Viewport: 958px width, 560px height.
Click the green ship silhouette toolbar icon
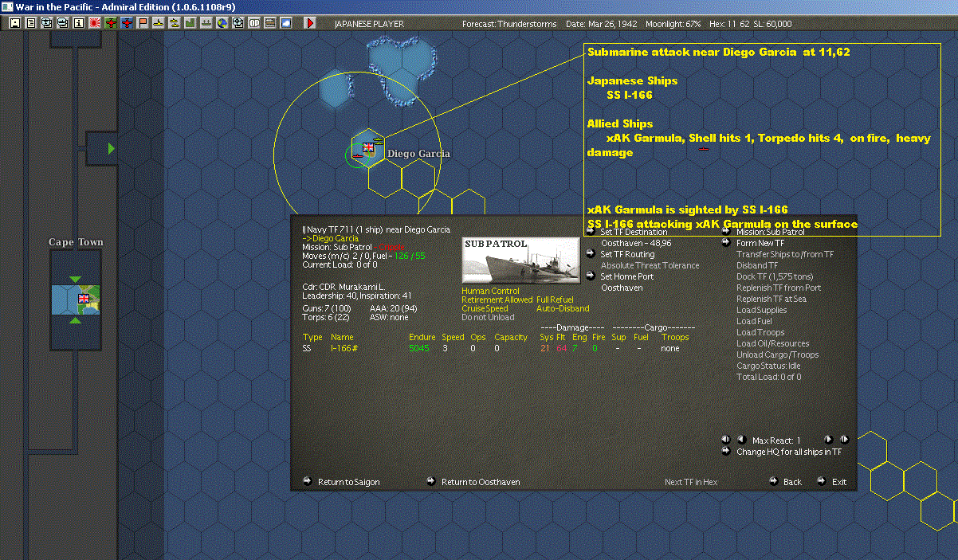pyautogui.click(x=206, y=24)
